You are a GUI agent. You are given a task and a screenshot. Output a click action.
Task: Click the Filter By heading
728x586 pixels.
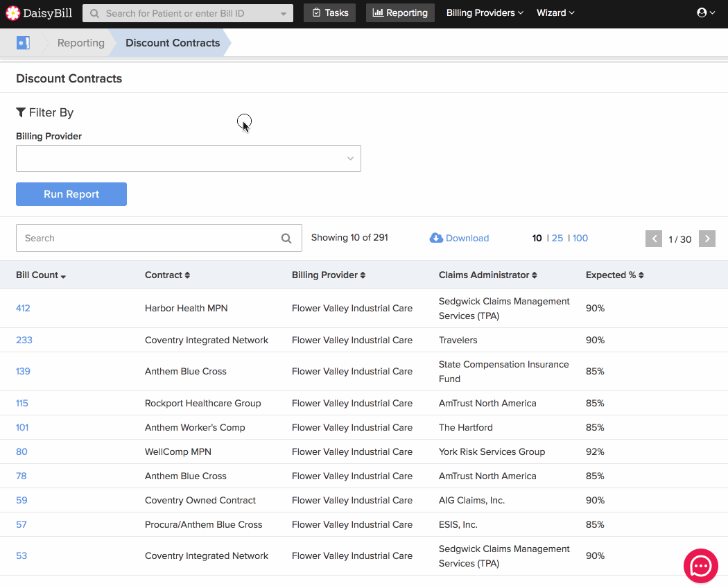(44, 112)
